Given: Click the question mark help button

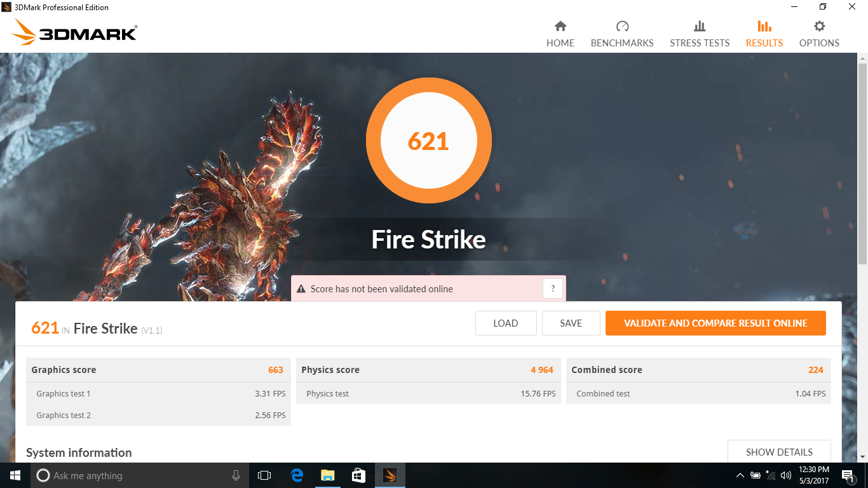Looking at the screenshot, I should tap(553, 288).
